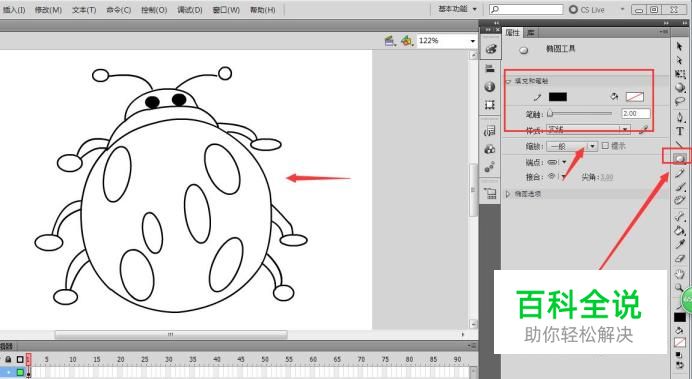This screenshot has width=692, height=379.
Task: Open the Align panel icon in dock
Action: (490, 68)
